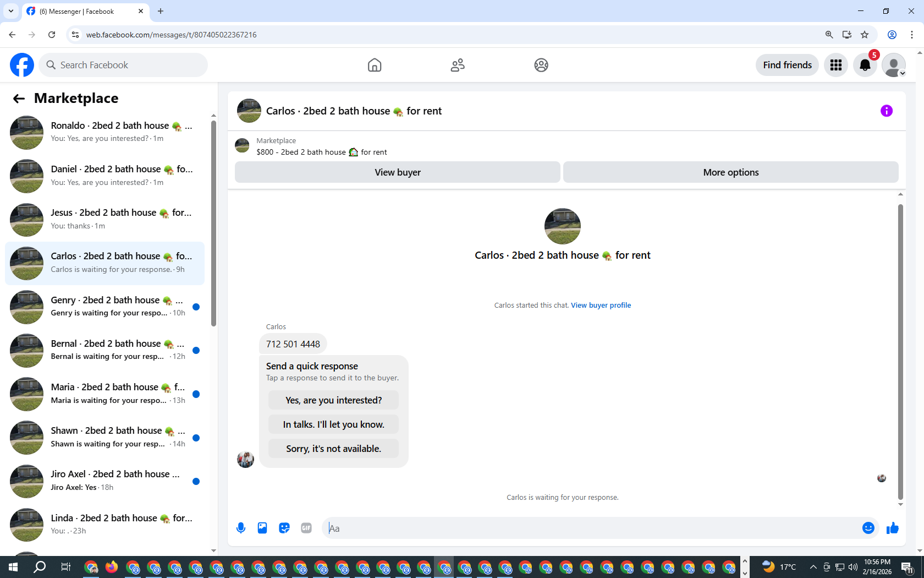
Task: Open Daniel's conversation
Action: click(105, 176)
